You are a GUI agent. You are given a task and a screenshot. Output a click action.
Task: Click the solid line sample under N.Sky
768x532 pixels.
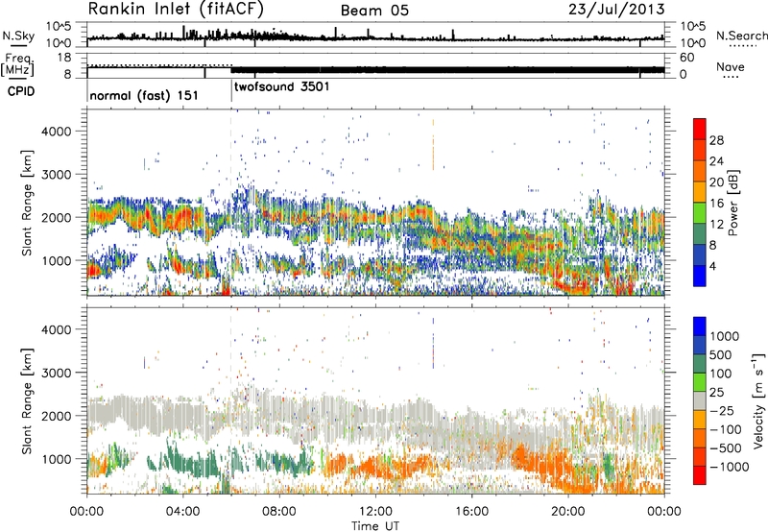[x=18, y=45]
